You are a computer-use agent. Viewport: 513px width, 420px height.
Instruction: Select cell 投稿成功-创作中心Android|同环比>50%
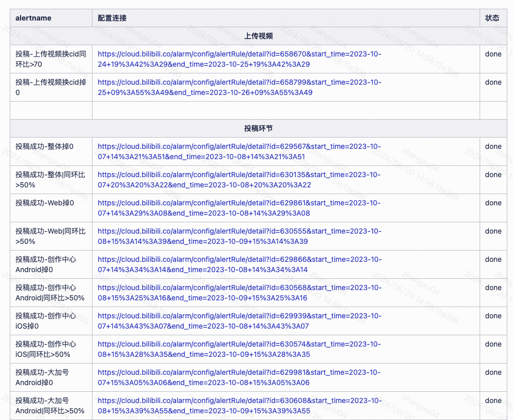point(50,293)
